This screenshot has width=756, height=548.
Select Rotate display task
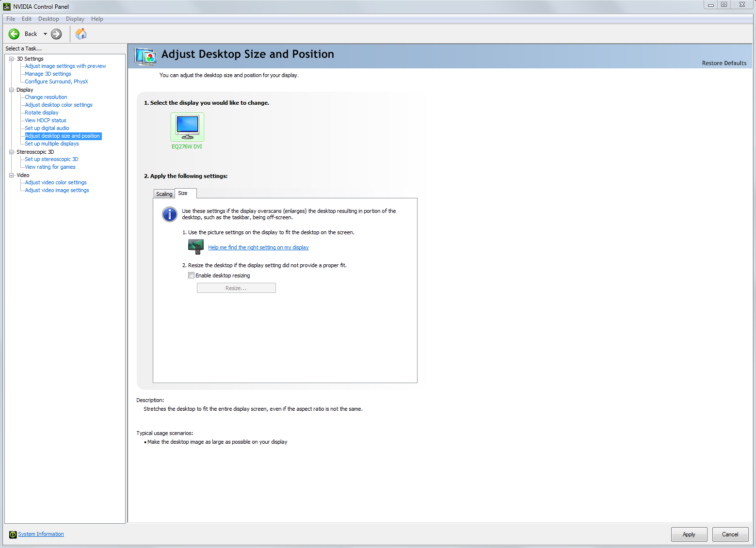pyautogui.click(x=42, y=113)
